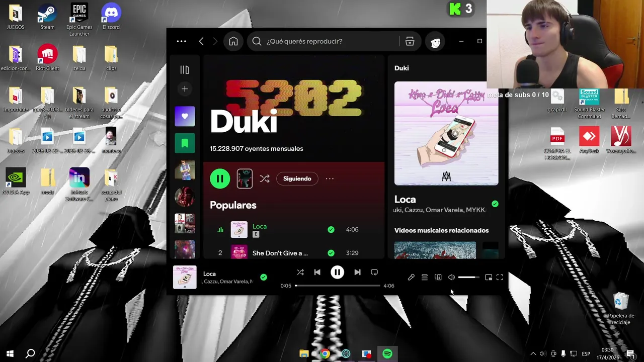Screen dimensions: 644x362
Task: Click the Populares section heading
Action: click(233, 205)
